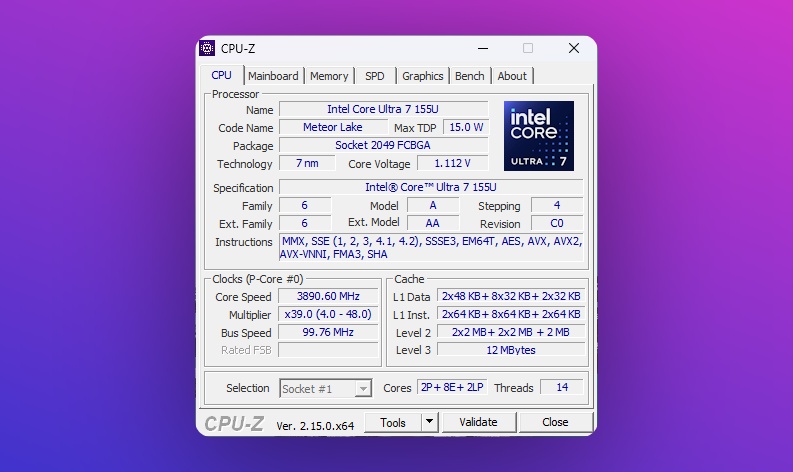Image resolution: width=793 pixels, height=472 pixels.
Task: Click the Intel Core Ultra 7 logo
Action: tap(539, 136)
